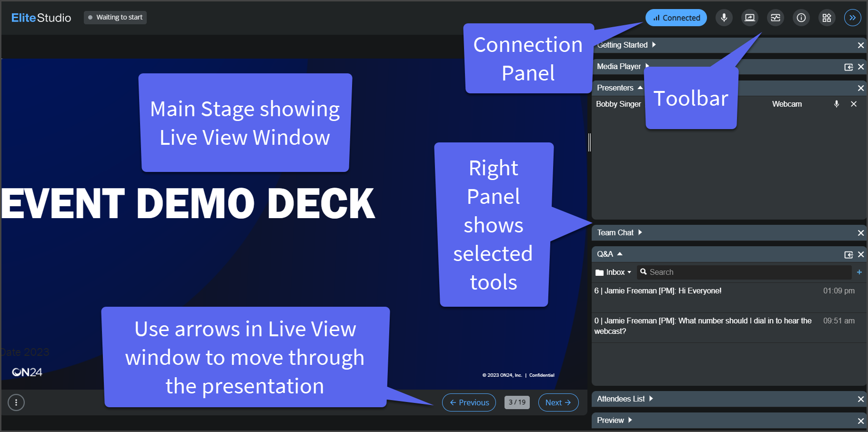Image resolution: width=868 pixels, height=432 pixels.
Task: Collapse the Presenters section
Action: point(640,88)
